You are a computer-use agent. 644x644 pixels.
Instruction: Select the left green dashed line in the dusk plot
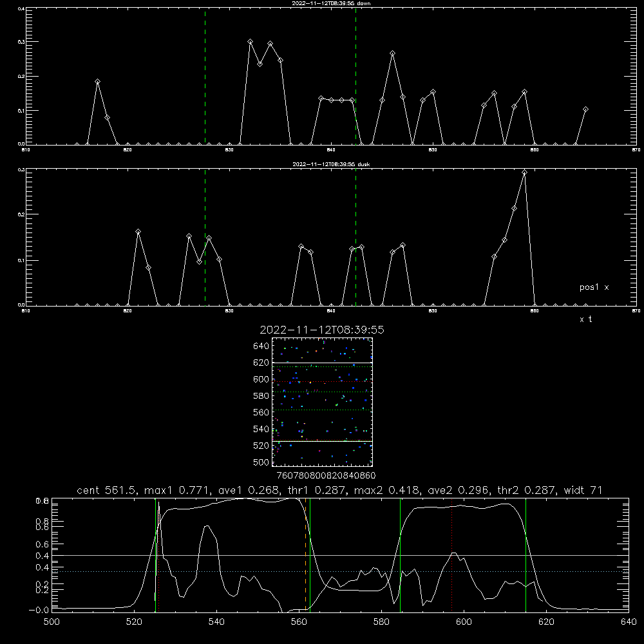coord(205,237)
